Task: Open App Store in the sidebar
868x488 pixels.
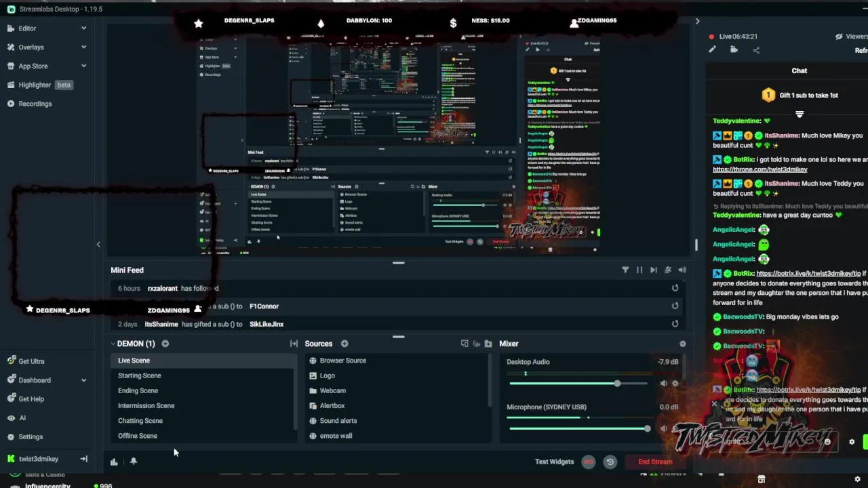Action: click(33, 66)
